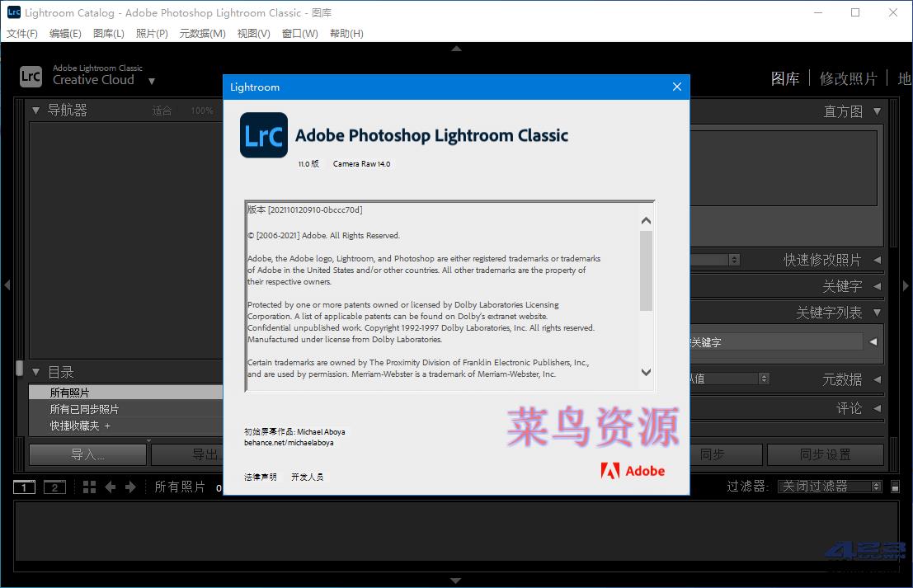Click the filter stepper control next to the dropdown
The height and width of the screenshot is (588, 913).
[x=877, y=486]
